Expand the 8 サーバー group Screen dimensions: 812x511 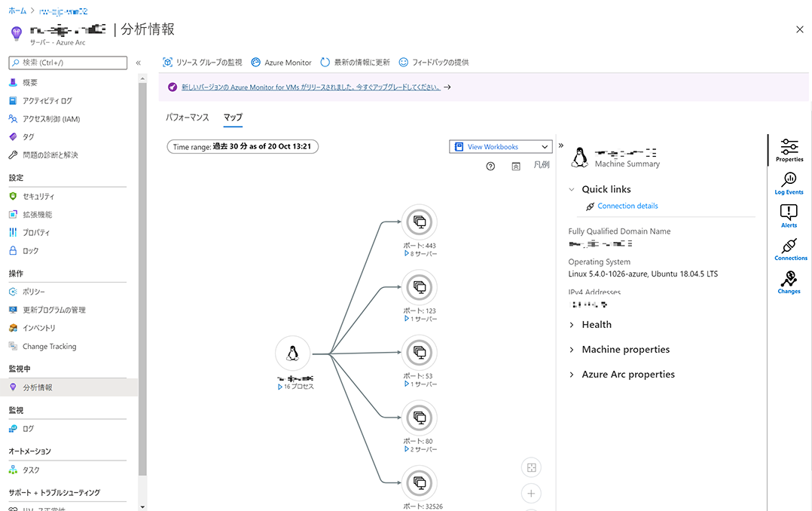click(420, 253)
